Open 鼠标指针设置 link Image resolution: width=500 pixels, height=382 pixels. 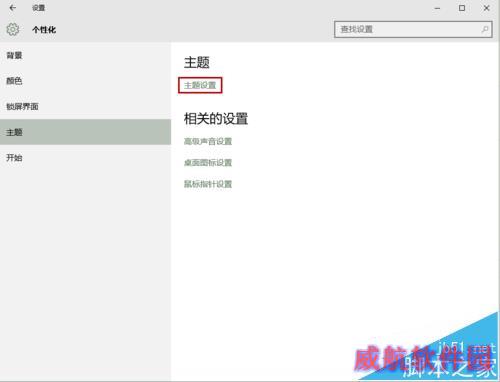pyautogui.click(x=208, y=184)
